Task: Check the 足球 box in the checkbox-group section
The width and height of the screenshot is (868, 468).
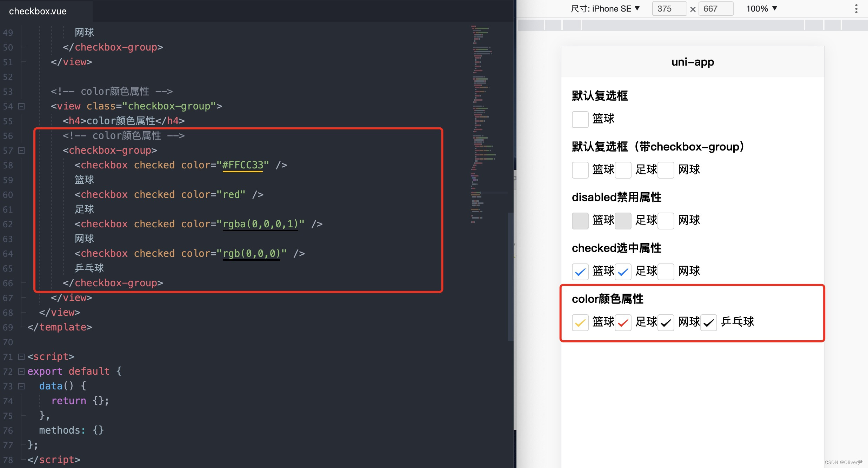Action: click(x=623, y=170)
